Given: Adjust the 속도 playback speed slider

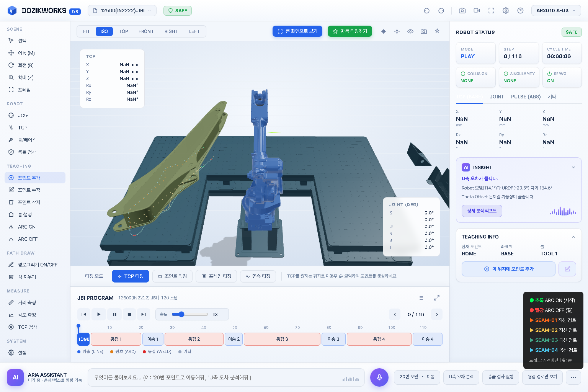Looking at the screenshot, I should pos(190,314).
